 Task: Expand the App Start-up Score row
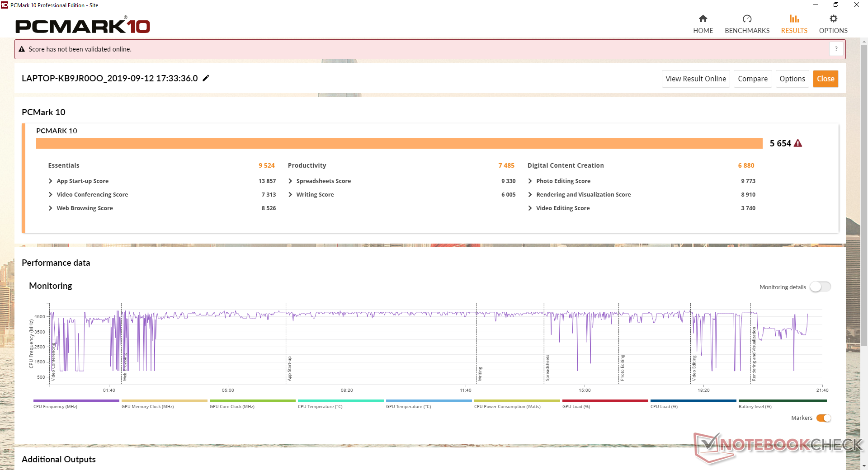[51, 181]
